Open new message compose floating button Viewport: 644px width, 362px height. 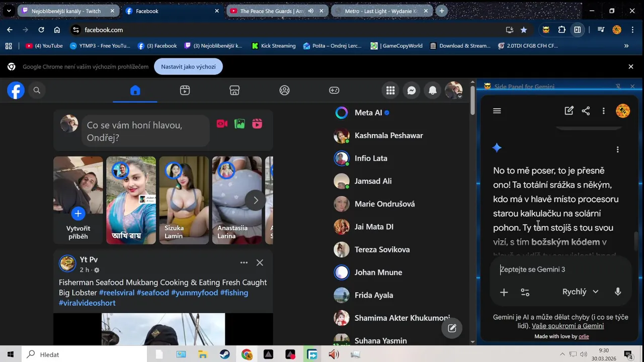pos(452,328)
